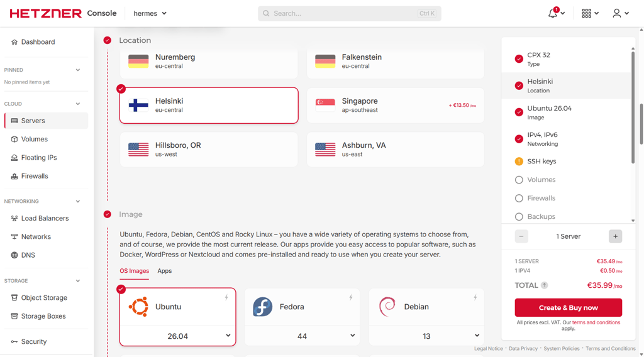644x357 pixels.
Task: Open Debian version 13 dropdown
Action: point(427,336)
